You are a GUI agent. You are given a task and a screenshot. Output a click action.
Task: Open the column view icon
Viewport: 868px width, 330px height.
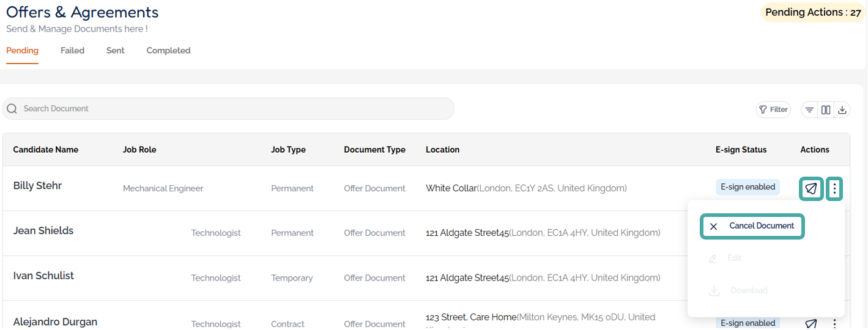[x=826, y=110]
